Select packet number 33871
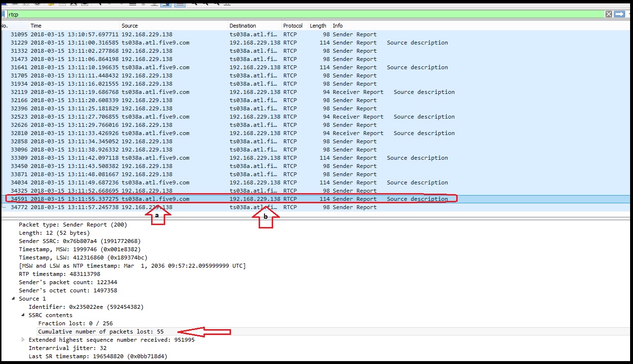Screen dimensions: 633x364 coord(316,174)
